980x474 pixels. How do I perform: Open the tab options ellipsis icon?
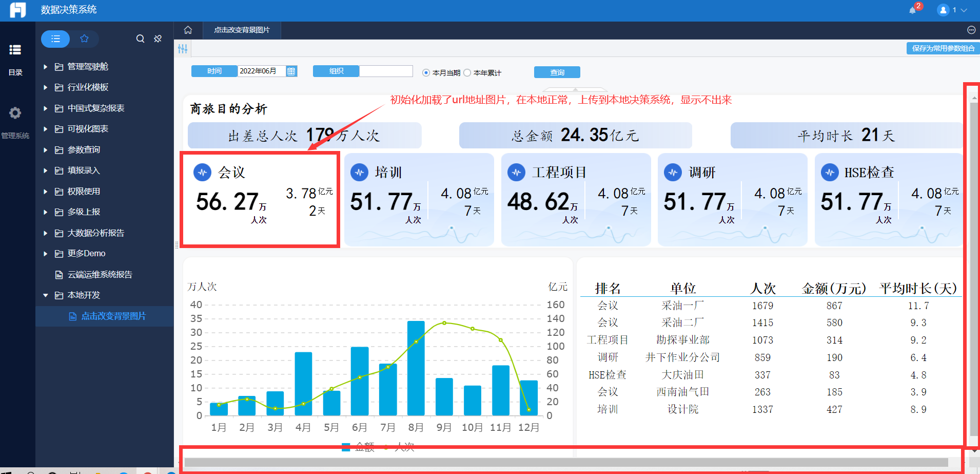[x=971, y=30]
